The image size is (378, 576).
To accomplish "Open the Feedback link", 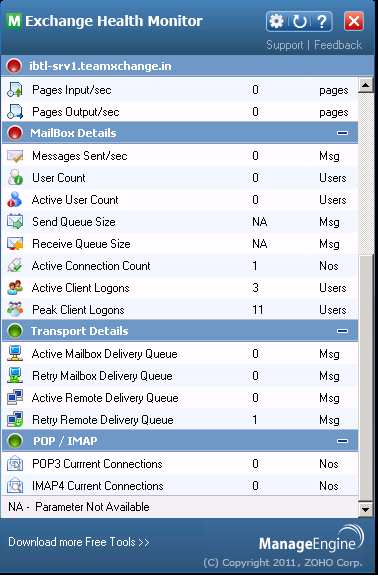I will click(338, 45).
